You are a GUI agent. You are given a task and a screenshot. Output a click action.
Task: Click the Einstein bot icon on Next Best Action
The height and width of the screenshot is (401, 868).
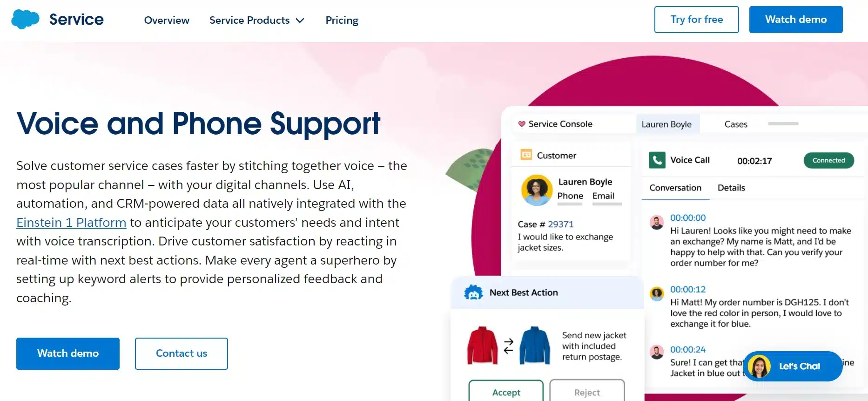pos(474,292)
